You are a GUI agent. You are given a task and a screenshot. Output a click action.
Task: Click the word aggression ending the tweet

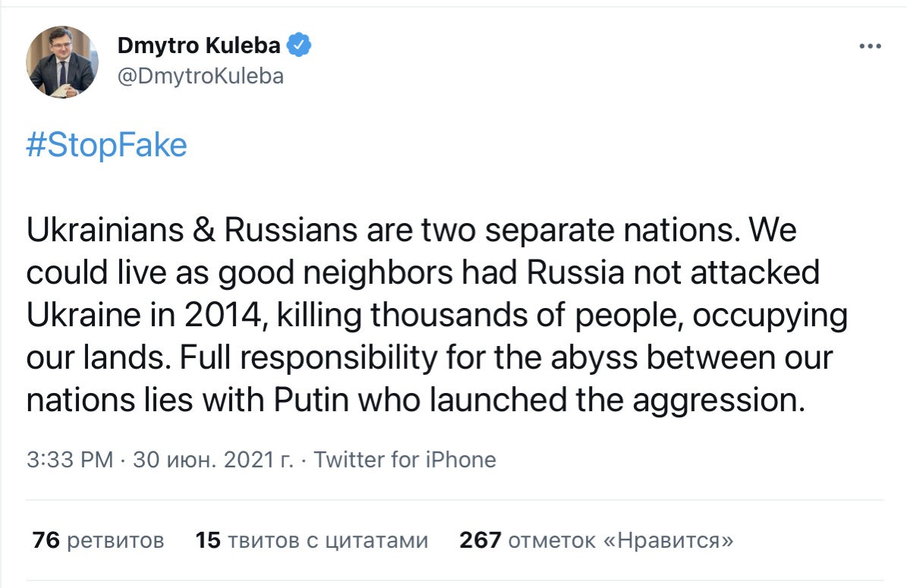click(719, 400)
